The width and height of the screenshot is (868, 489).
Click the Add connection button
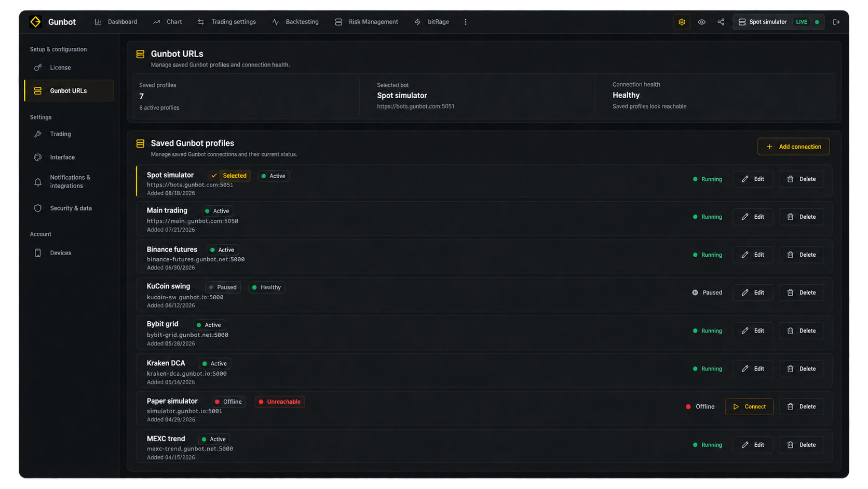pos(793,147)
